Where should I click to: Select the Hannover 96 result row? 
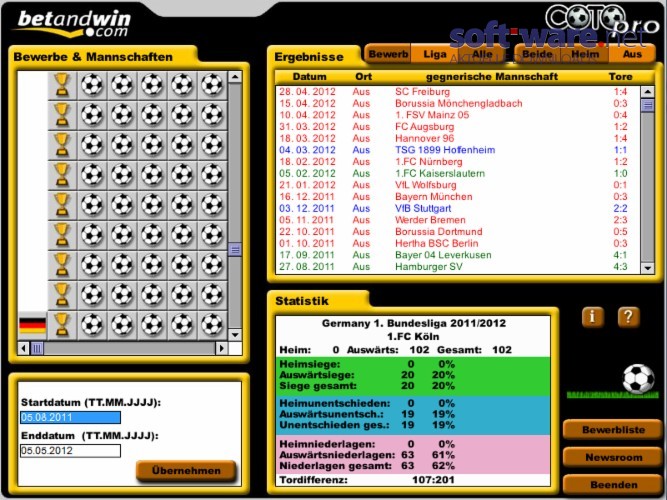(x=457, y=138)
